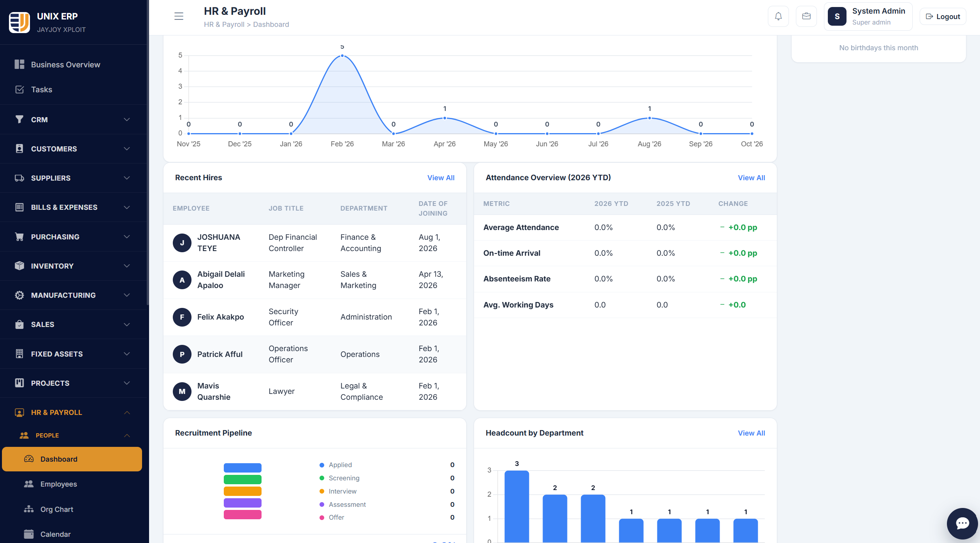Expand the BILLS & EXPENSES chevron
This screenshot has height=543, width=980.
(127, 207)
